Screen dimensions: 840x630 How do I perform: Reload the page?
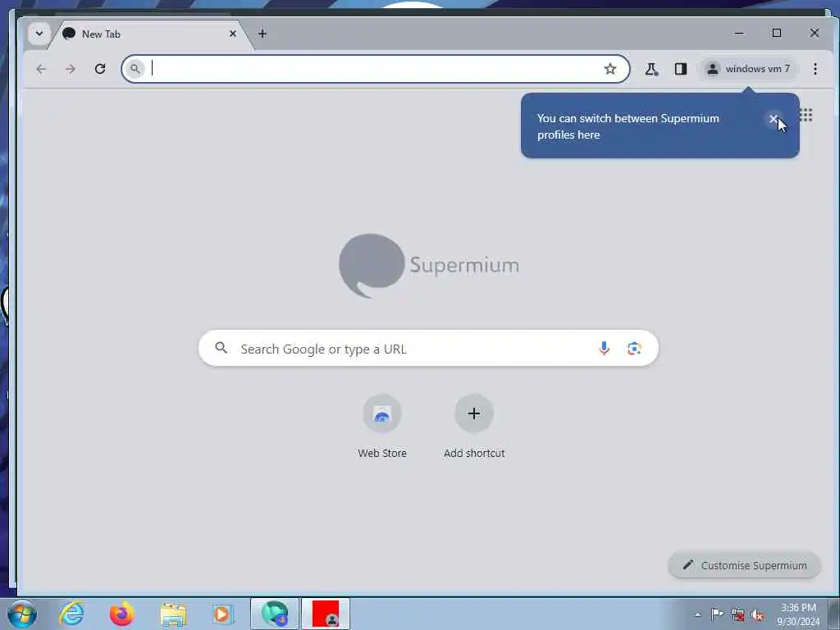(x=99, y=69)
